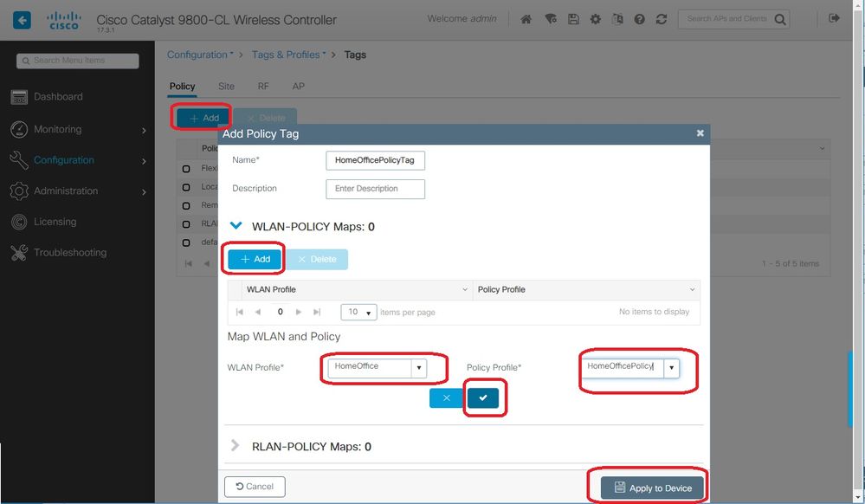Click the Name input field
The height and width of the screenshot is (504, 865).
(x=375, y=160)
